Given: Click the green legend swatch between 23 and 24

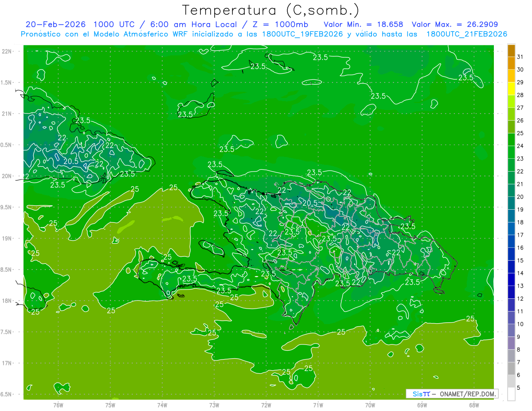Looking at the screenshot, I should [x=511, y=152].
